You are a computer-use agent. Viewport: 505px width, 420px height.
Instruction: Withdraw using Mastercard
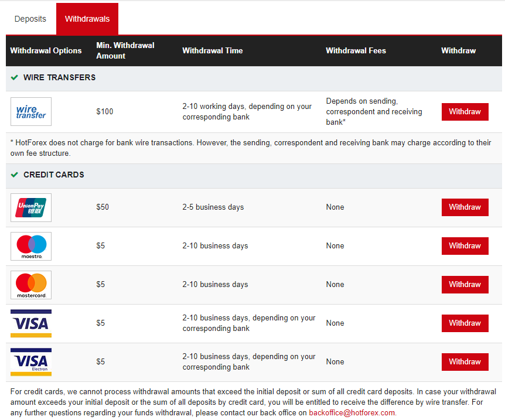[x=465, y=285]
